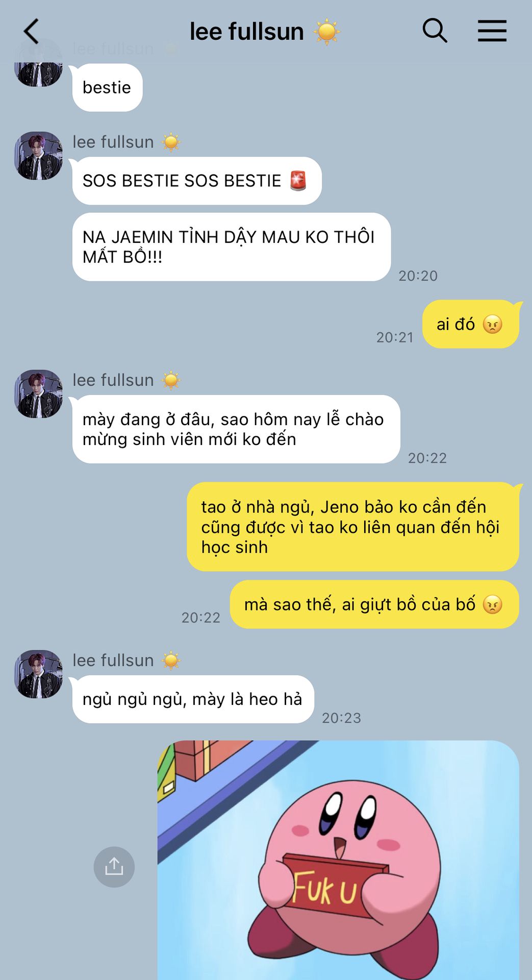Open chat search magnifier icon
This screenshot has width=532, height=980.
tap(435, 31)
